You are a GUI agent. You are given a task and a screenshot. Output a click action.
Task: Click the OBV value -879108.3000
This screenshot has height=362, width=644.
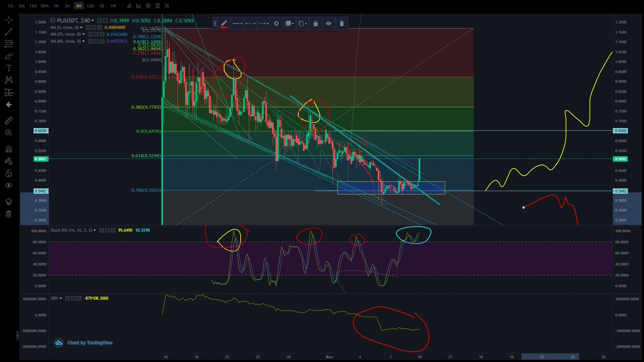[x=96, y=298]
